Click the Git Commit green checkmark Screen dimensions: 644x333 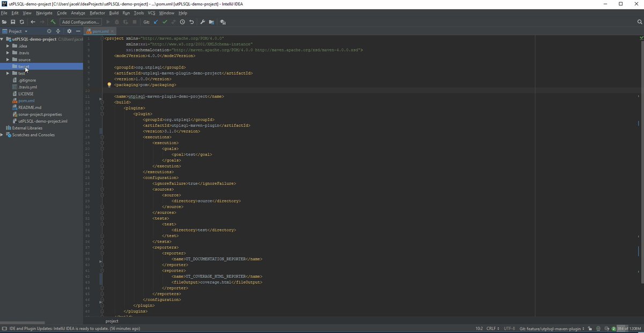pyautogui.click(x=165, y=22)
